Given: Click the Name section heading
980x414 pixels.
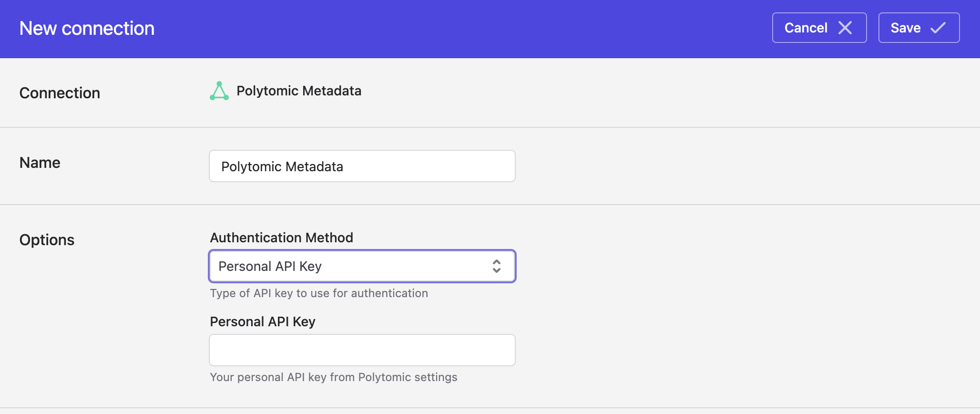Looking at the screenshot, I should click(40, 163).
